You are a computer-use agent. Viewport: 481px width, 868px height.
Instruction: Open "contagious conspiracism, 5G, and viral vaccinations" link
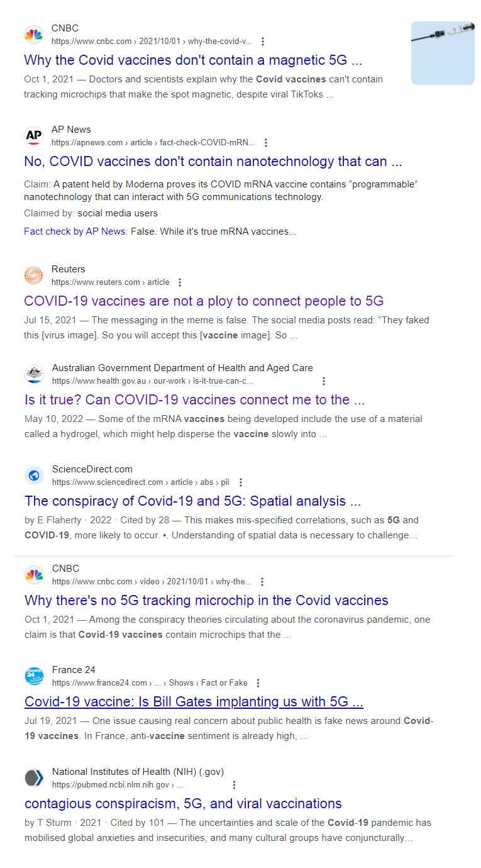[183, 804]
